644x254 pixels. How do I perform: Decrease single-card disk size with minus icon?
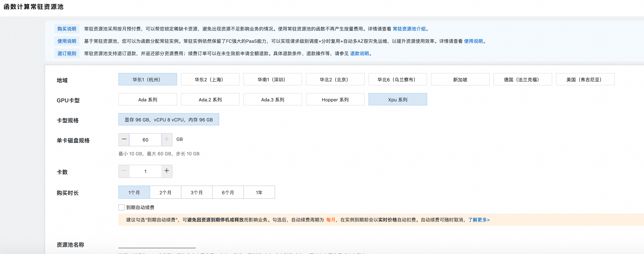pos(124,139)
